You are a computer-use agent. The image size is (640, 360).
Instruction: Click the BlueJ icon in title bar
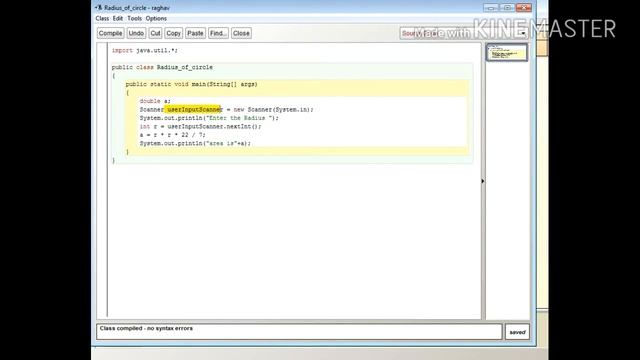coord(99,7)
